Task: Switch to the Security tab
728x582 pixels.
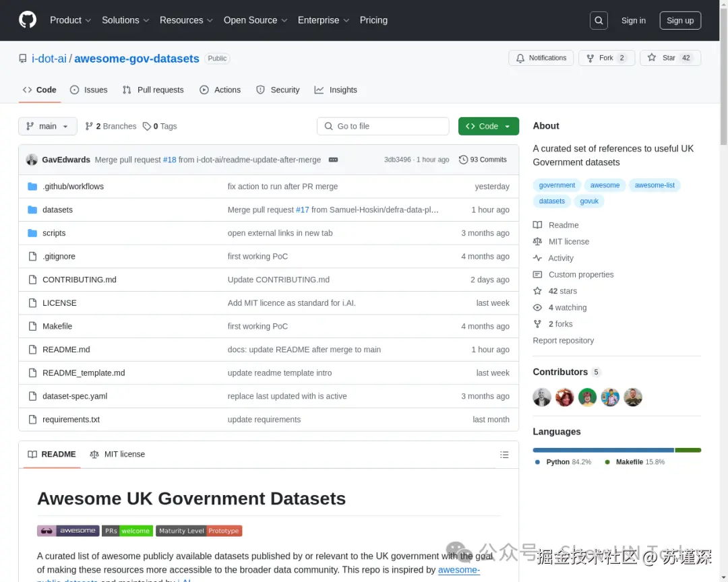Action: point(278,90)
